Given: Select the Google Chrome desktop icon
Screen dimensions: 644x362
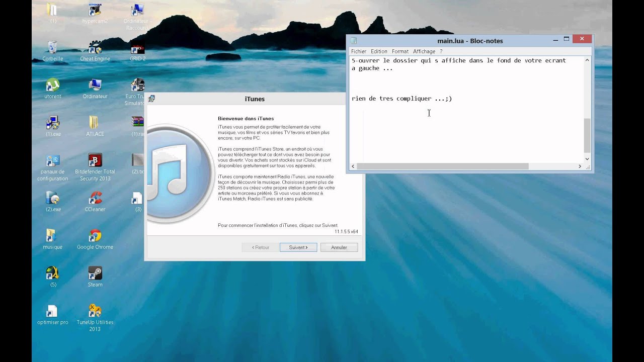Looking at the screenshot, I should [95, 240].
